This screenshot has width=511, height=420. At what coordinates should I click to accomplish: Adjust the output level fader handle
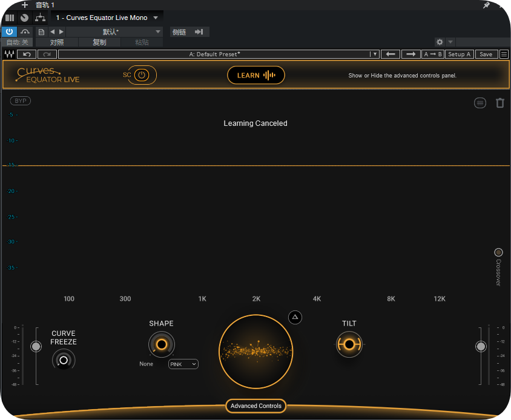(481, 346)
